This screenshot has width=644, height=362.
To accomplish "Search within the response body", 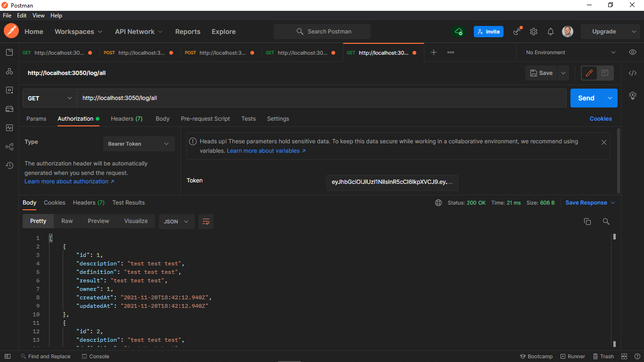I will (x=606, y=221).
